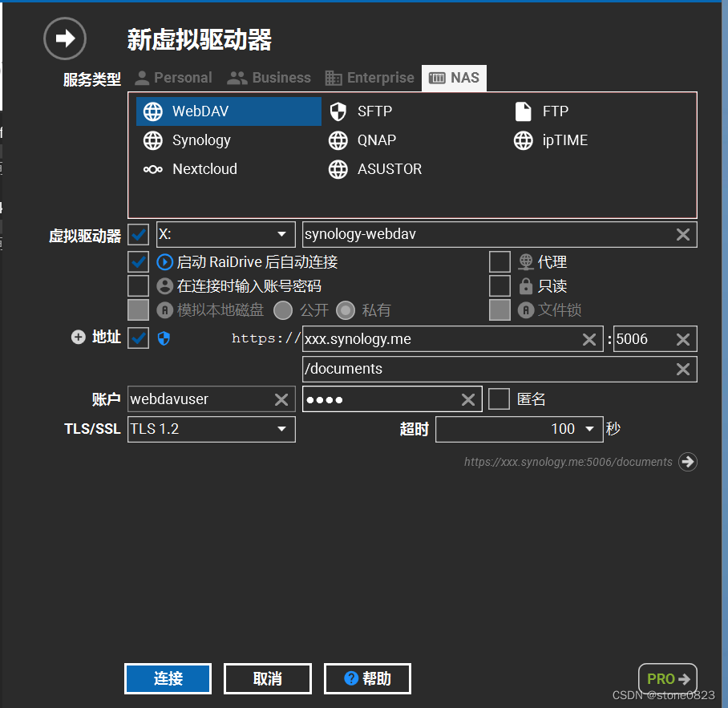Toggle the 文件锁 file lock checkbox
Screen dimensions: 728x708
(x=500, y=310)
